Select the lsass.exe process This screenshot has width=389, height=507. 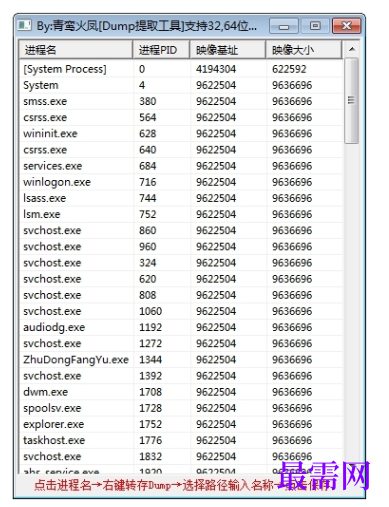tap(181, 198)
